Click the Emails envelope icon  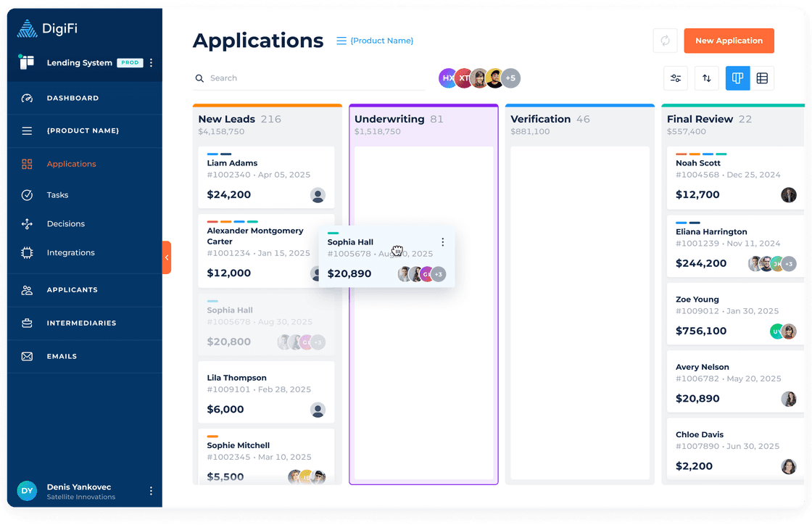click(26, 356)
